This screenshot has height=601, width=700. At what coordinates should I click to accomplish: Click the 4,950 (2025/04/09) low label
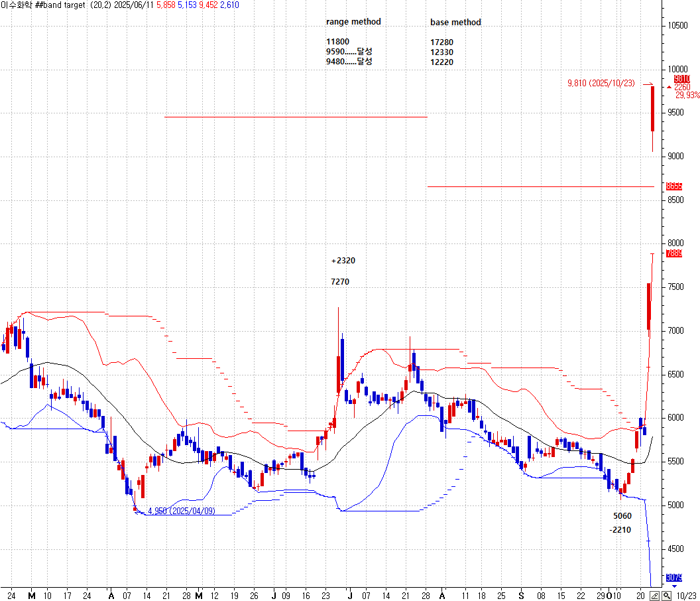(x=182, y=511)
